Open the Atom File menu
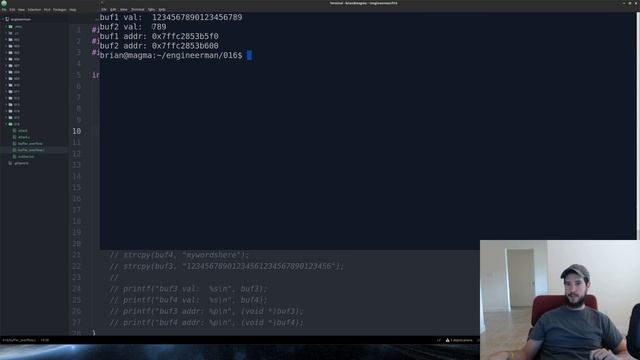640x360 pixels. pyautogui.click(x=4, y=9)
